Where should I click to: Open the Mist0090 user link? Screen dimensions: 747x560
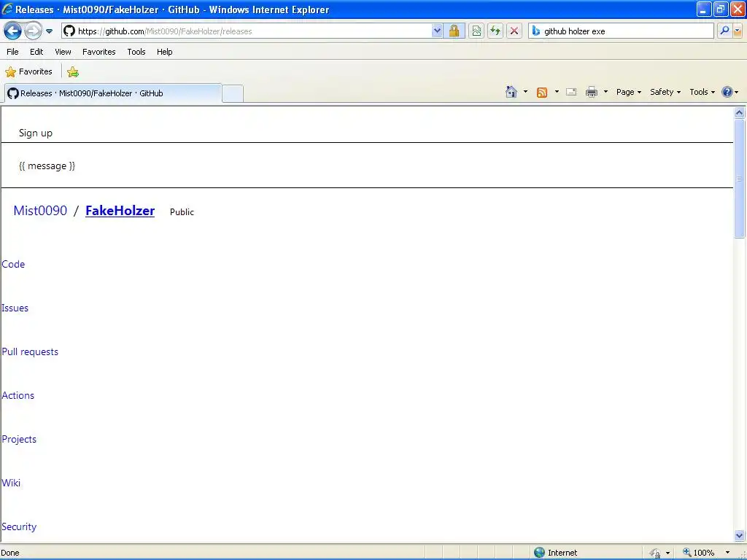[40, 211]
